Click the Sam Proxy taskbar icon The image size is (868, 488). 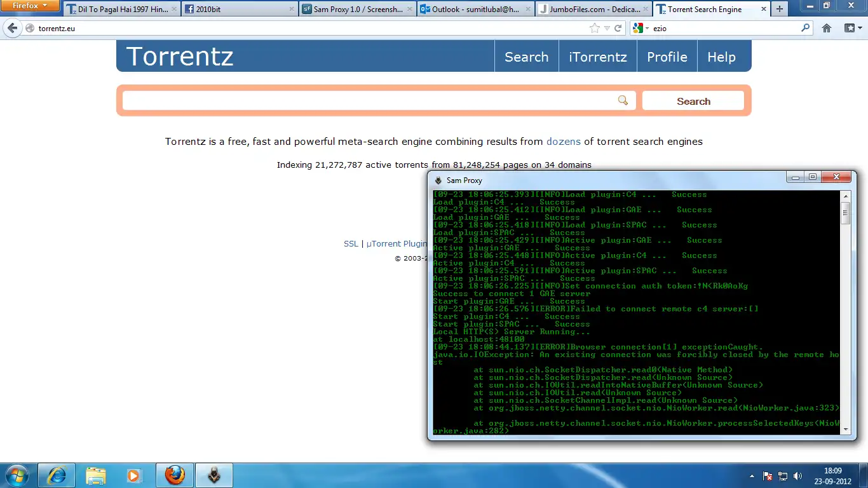pos(214,475)
